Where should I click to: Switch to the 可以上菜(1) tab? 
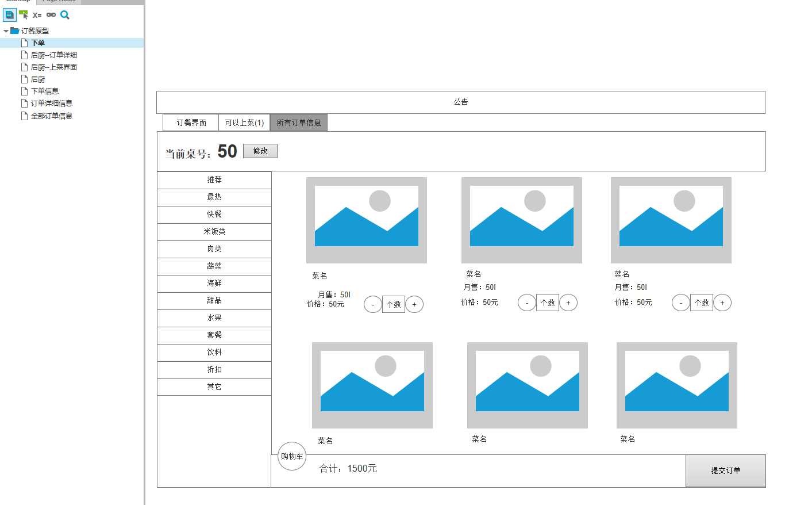(244, 123)
